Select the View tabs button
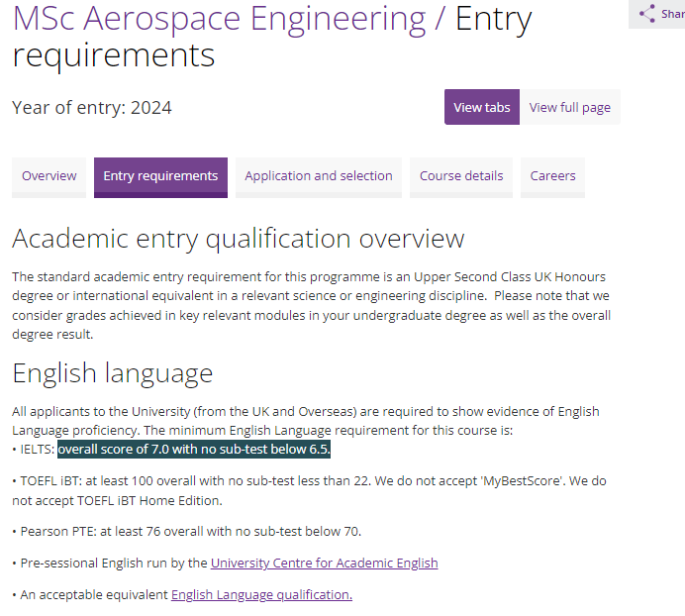 tap(482, 107)
